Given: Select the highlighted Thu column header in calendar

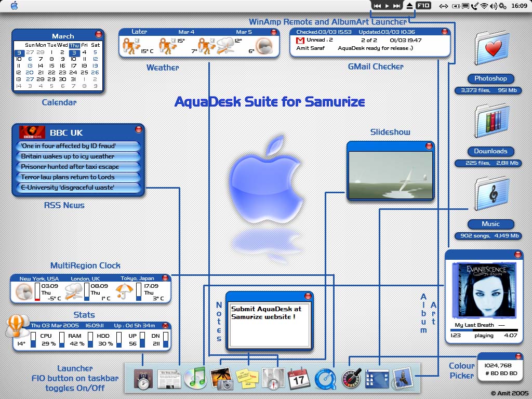Looking at the screenshot, I should 74,45.
